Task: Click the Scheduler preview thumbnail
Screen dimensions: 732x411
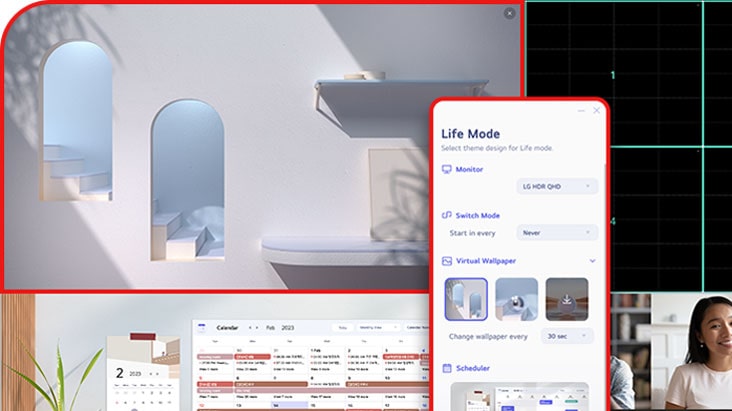Action: [x=518, y=396]
